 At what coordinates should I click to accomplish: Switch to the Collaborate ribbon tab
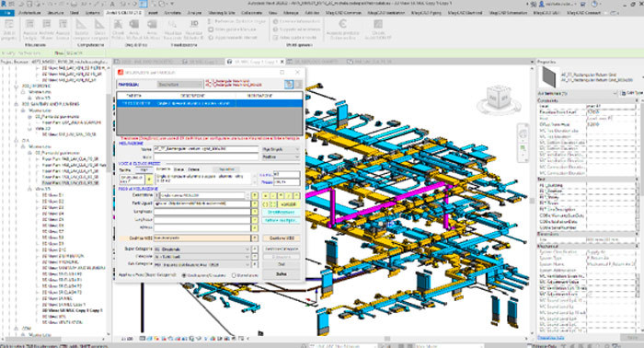click(x=251, y=13)
